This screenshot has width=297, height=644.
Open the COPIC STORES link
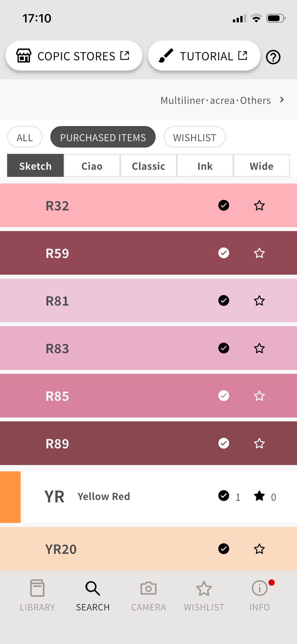(74, 56)
